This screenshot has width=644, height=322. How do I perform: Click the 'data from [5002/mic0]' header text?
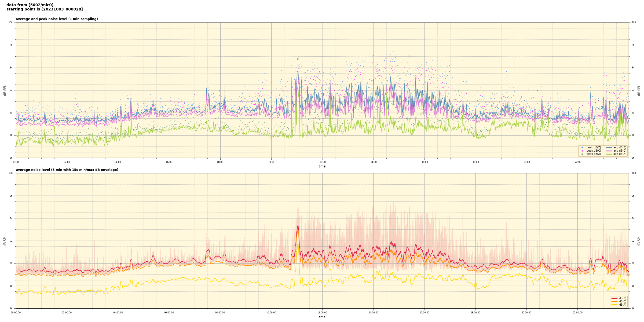tap(30, 5)
